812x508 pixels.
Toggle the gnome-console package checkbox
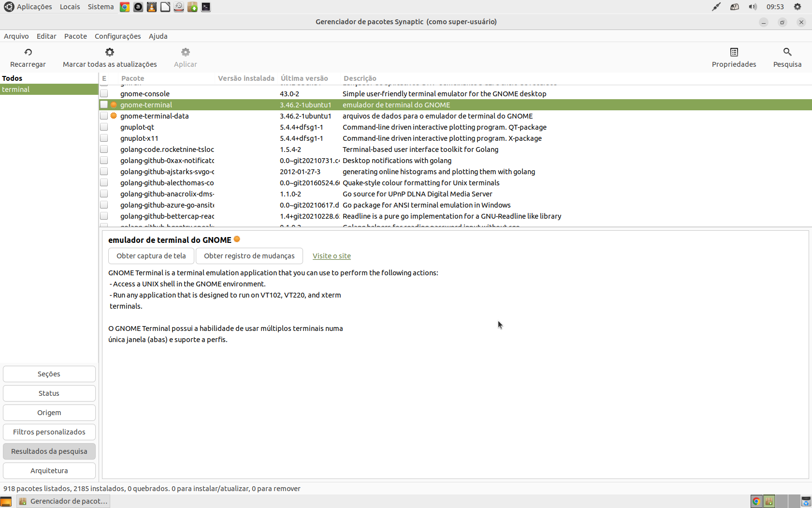(x=104, y=94)
